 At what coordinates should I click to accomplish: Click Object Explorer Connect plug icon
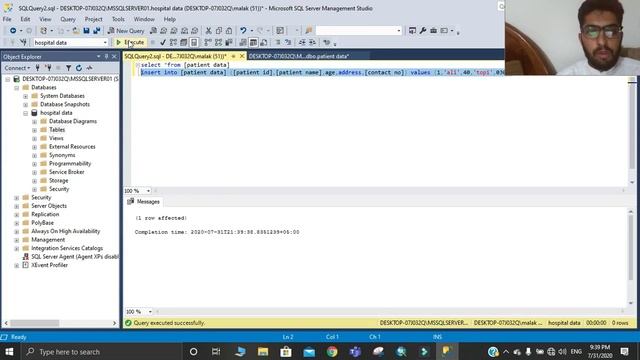tap(38, 68)
